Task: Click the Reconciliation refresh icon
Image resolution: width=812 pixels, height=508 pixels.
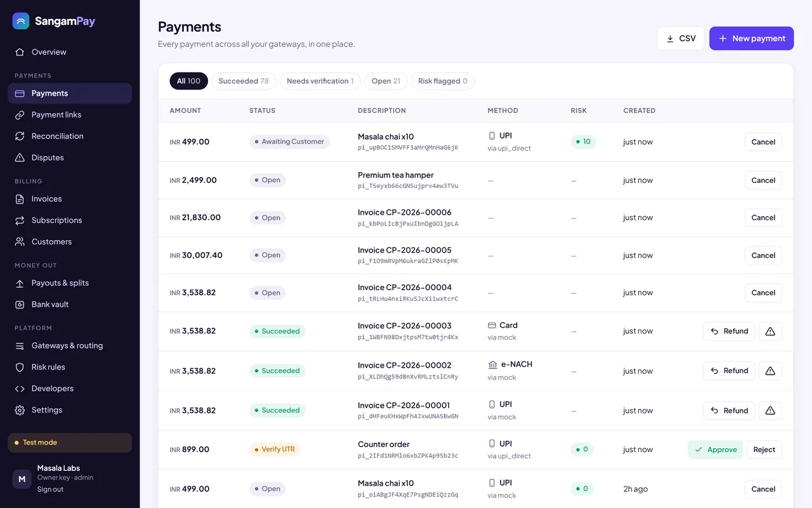Action: 20,137
